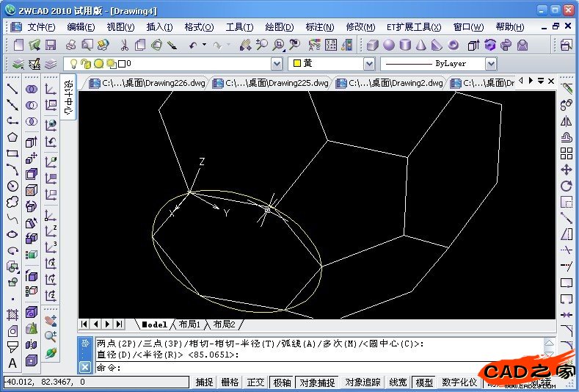The width and height of the screenshot is (579, 392).
Task: Toggle 线宽 lineweight display
Action: (398, 382)
